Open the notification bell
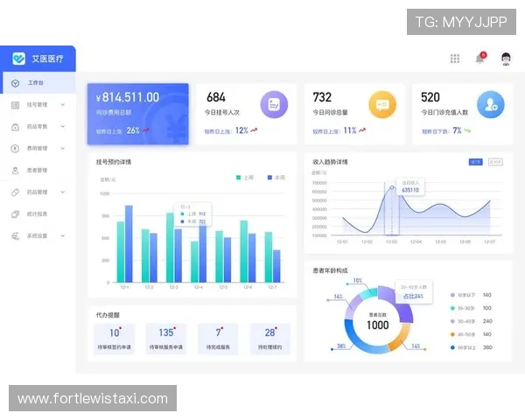This screenshot has height=420, width=525. click(479, 59)
